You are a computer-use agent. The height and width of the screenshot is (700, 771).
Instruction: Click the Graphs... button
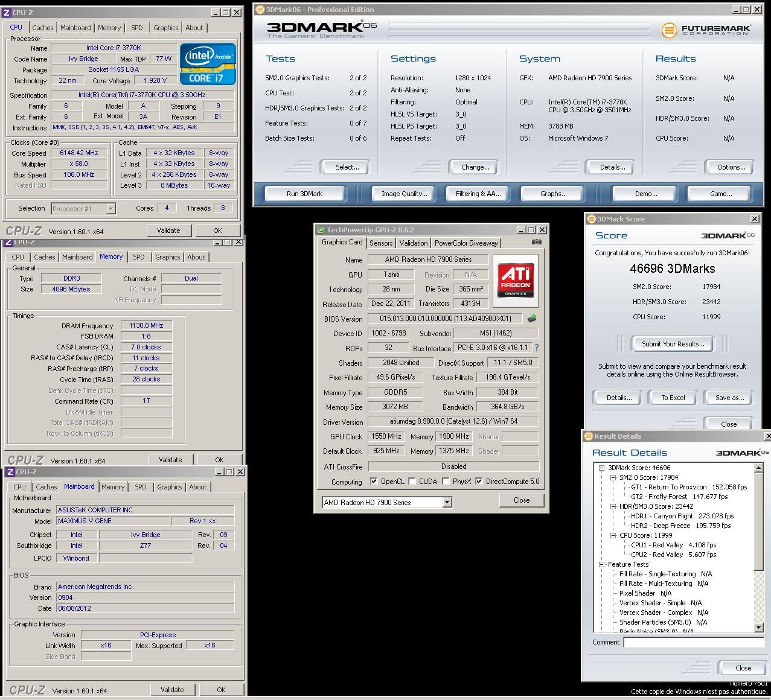click(553, 194)
